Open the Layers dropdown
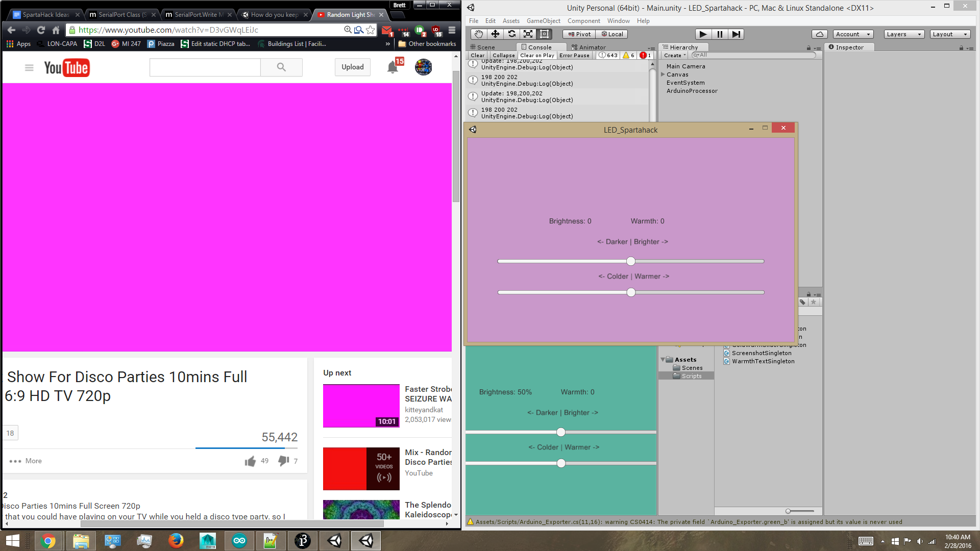Viewport: 980px width, 551px height. (904, 34)
